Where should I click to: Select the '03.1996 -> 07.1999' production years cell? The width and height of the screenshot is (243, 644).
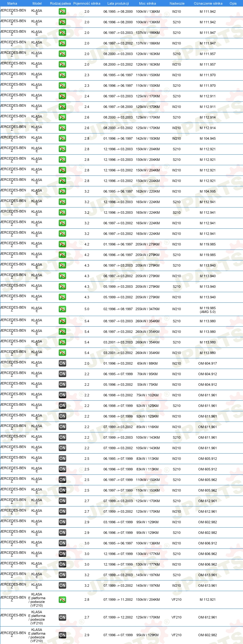pos(118,522)
